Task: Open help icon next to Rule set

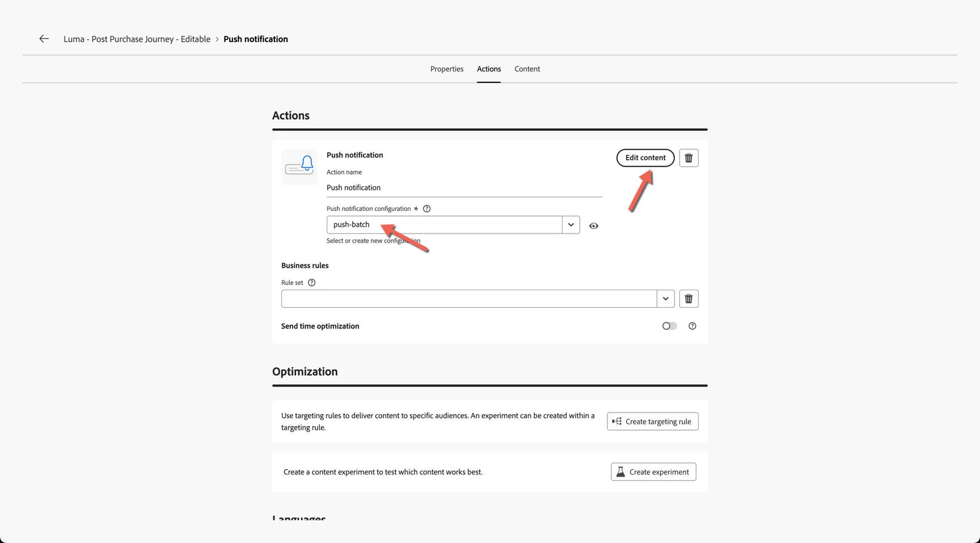Action: click(311, 282)
